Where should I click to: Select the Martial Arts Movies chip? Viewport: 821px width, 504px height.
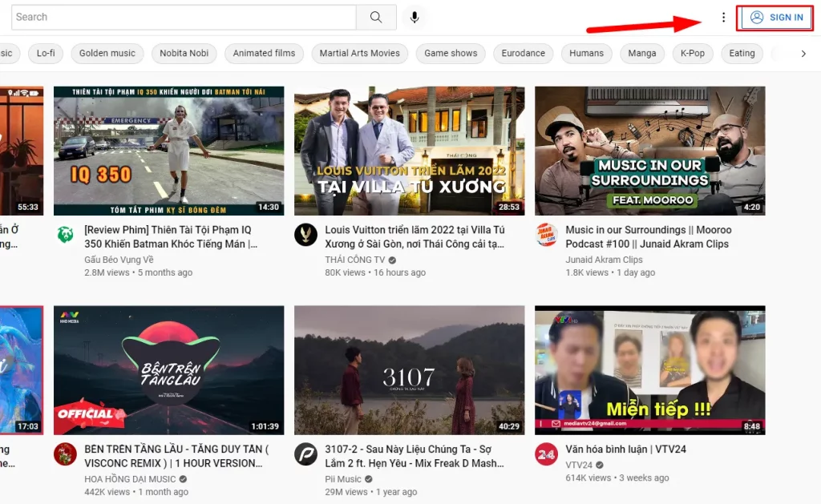tap(360, 53)
